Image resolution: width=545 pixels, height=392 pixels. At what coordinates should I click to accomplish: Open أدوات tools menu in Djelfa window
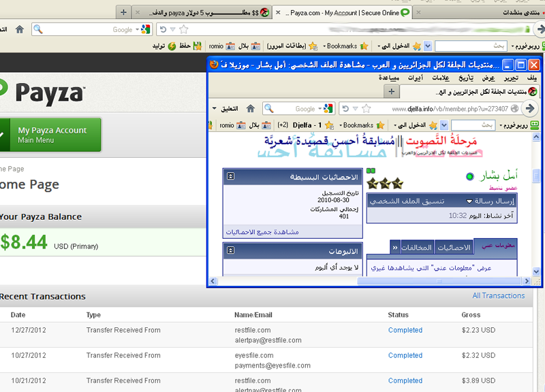click(416, 78)
